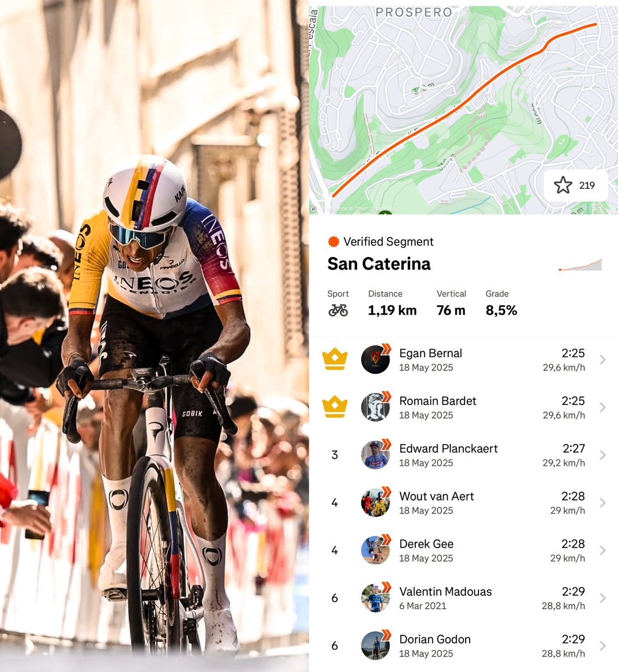Open Edward Planckaert's profile avatar
The width and height of the screenshot is (618, 672).
click(375, 455)
